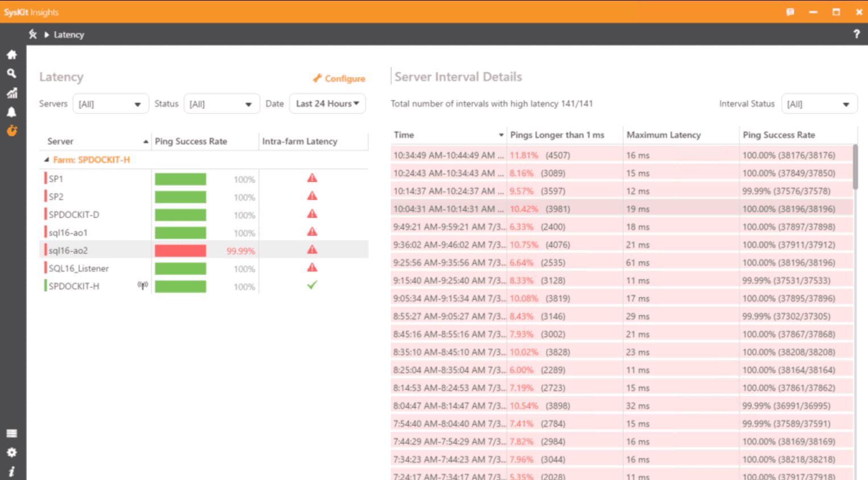Click the warning icon for sql16-ao2

click(312, 250)
